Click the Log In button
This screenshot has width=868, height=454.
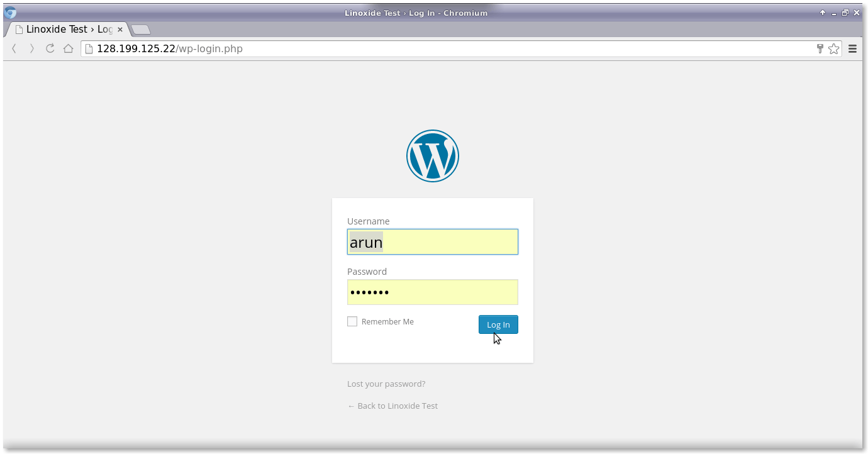tap(498, 324)
